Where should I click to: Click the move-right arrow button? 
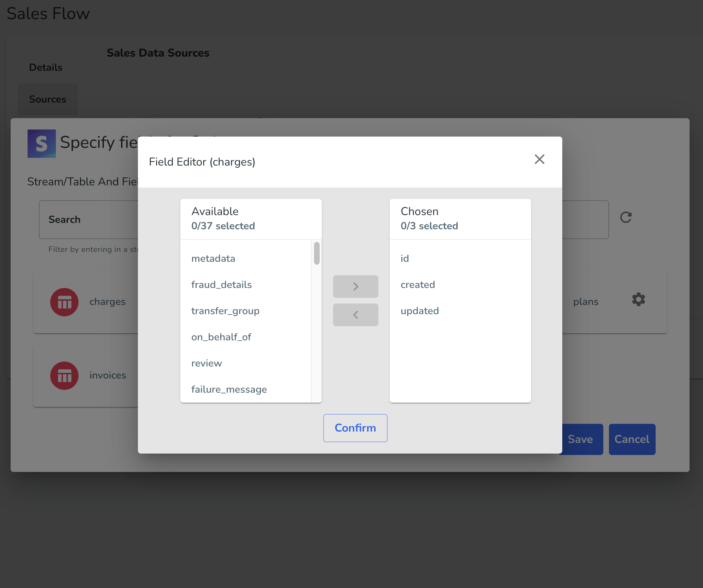(x=355, y=287)
